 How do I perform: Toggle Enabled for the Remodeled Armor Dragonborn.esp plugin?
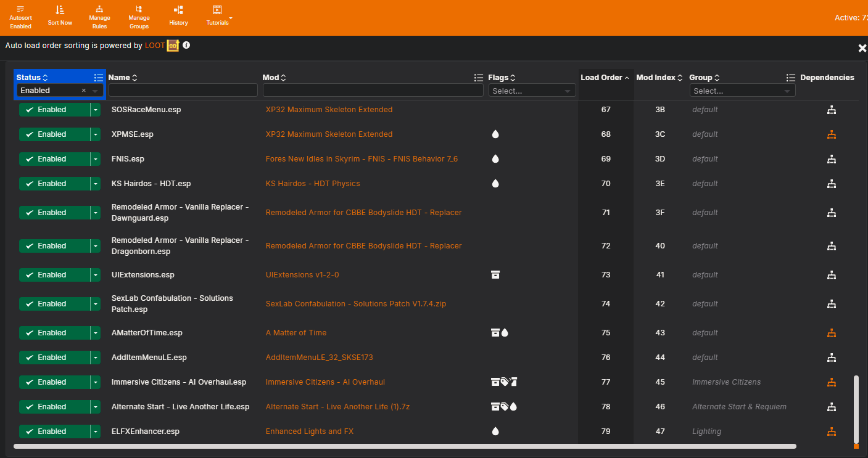(54, 246)
